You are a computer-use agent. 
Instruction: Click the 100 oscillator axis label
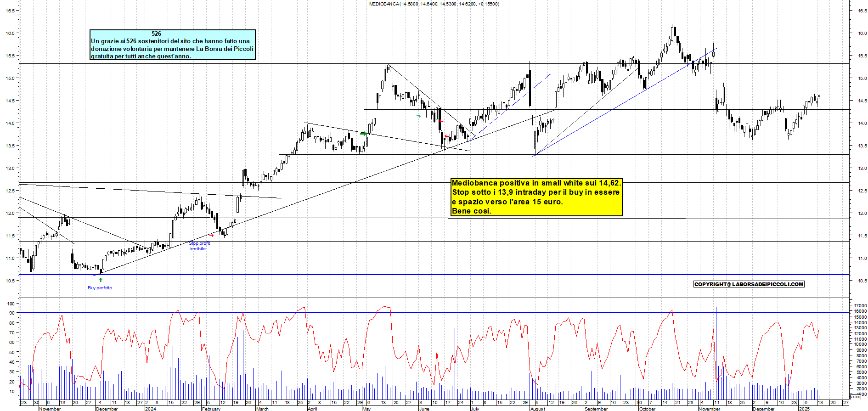pos(11,304)
